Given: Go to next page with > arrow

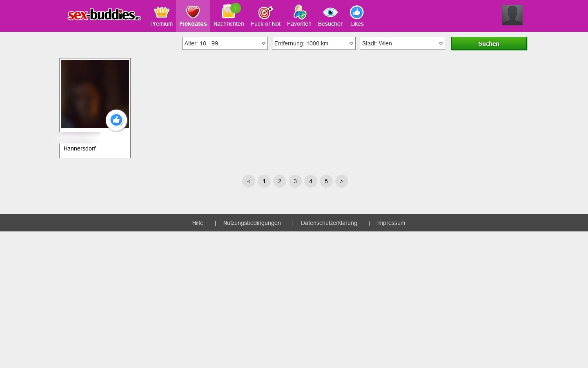Looking at the screenshot, I should click(342, 181).
